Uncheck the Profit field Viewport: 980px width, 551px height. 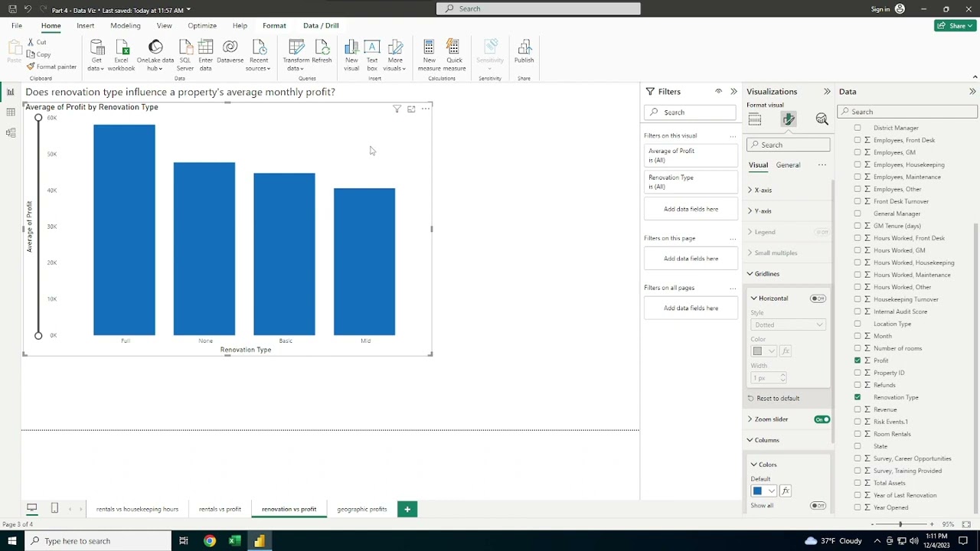(x=857, y=360)
